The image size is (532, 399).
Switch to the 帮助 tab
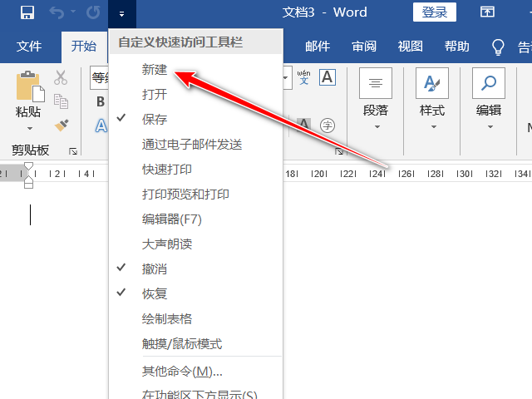456,47
